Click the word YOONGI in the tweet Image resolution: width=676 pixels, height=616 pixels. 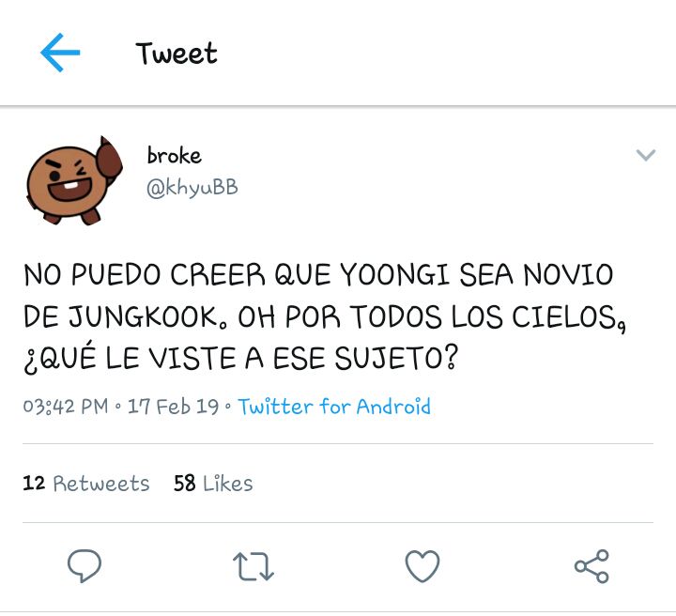395,274
